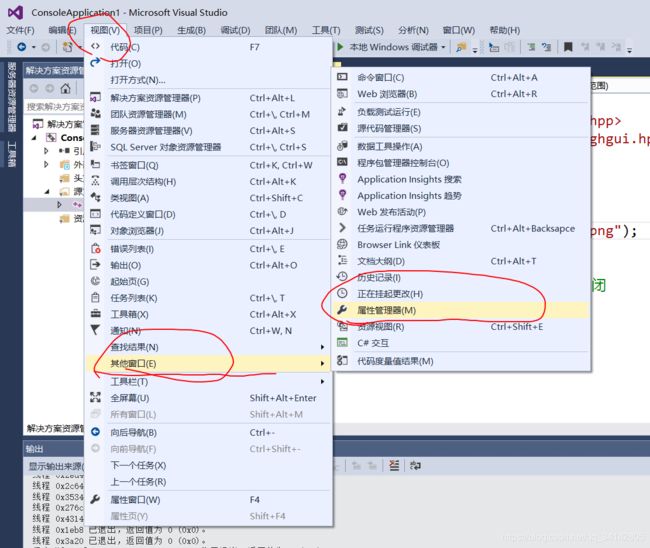The image size is (650, 548).
Task: Start 本地 Windows 调试器 play button
Action: [340, 47]
